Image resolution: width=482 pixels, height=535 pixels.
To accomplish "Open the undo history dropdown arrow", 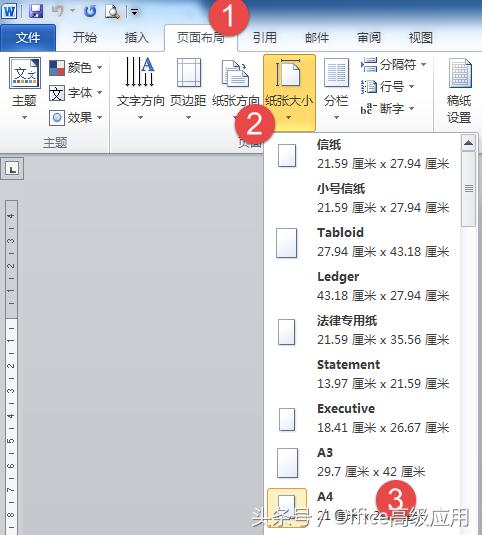I will coord(73,11).
